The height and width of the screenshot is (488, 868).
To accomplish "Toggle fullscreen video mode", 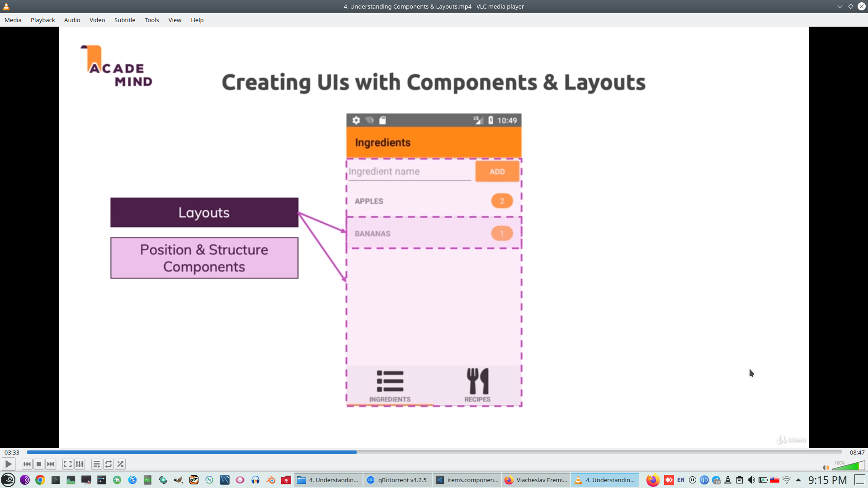I will click(x=68, y=464).
